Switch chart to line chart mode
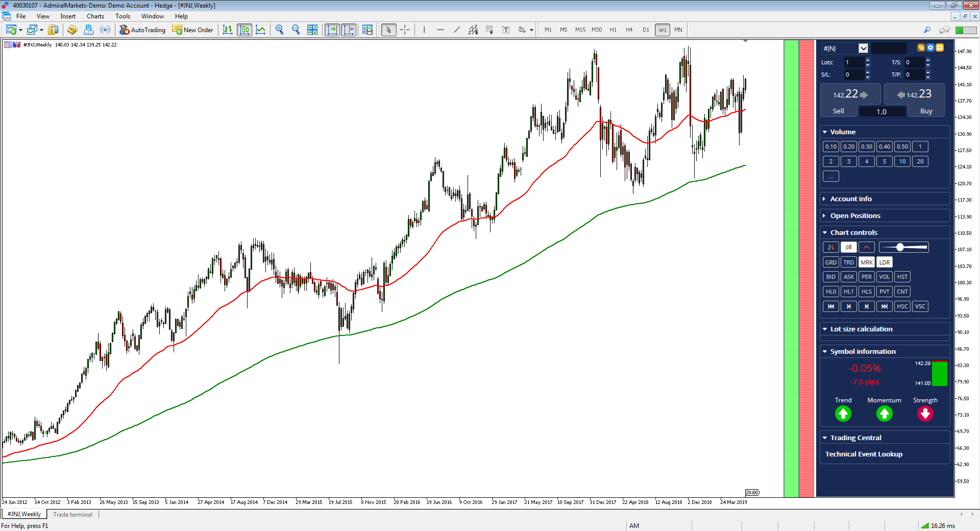The height and width of the screenshot is (531, 980). pos(260,30)
